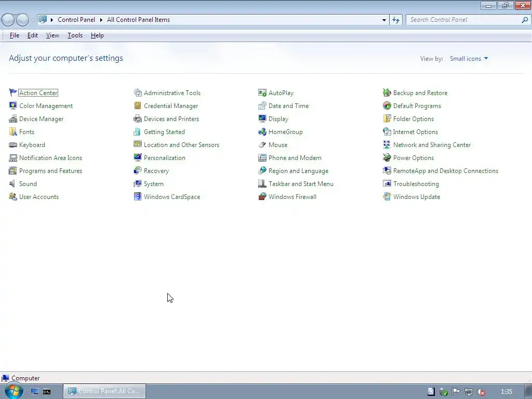The height and width of the screenshot is (399, 532).
Task: Select the Keyboard icon
Action: click(13, 144)
